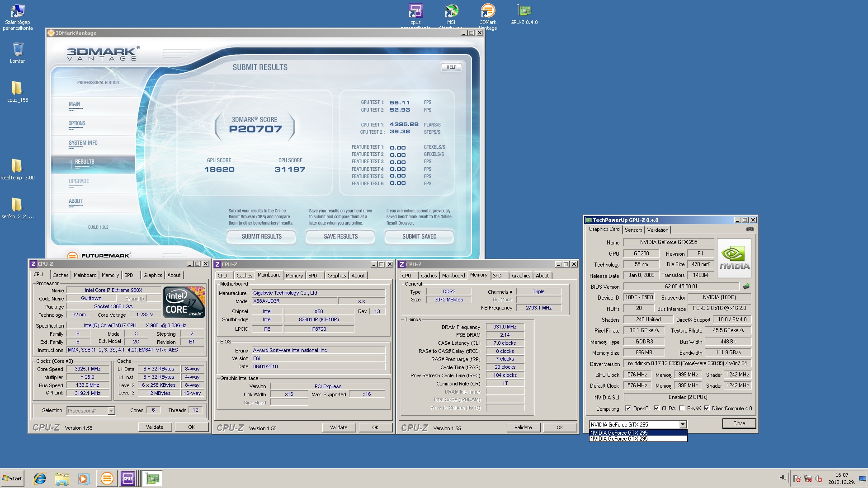
Task: Toggle the DirectCompute 4.0 checkbox
Action: [707, 408]
